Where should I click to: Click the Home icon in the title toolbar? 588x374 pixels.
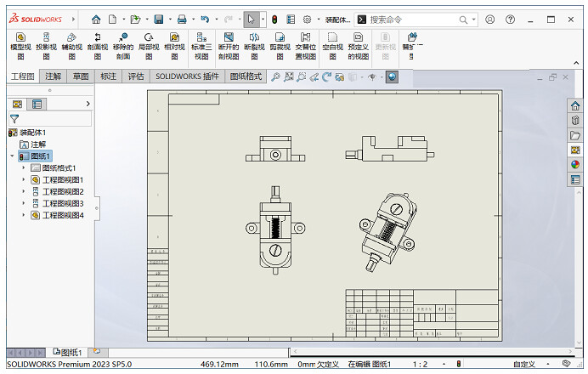pyautogui.click(x=96, y=19)
